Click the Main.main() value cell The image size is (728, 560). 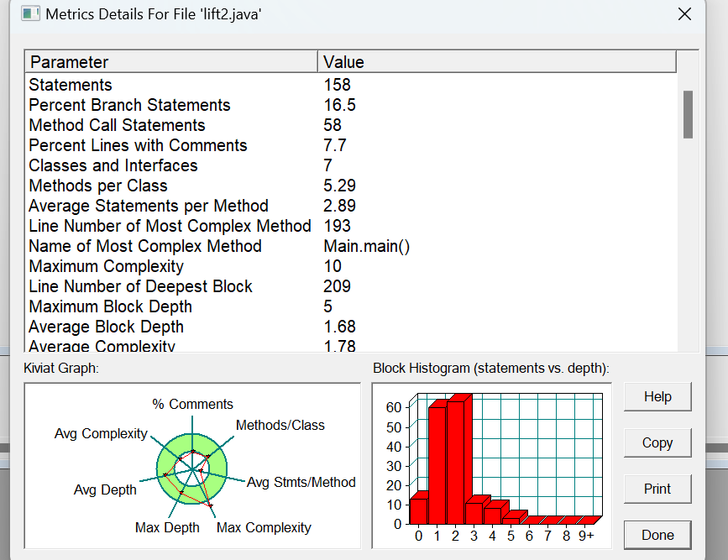(x=366, y=246)
